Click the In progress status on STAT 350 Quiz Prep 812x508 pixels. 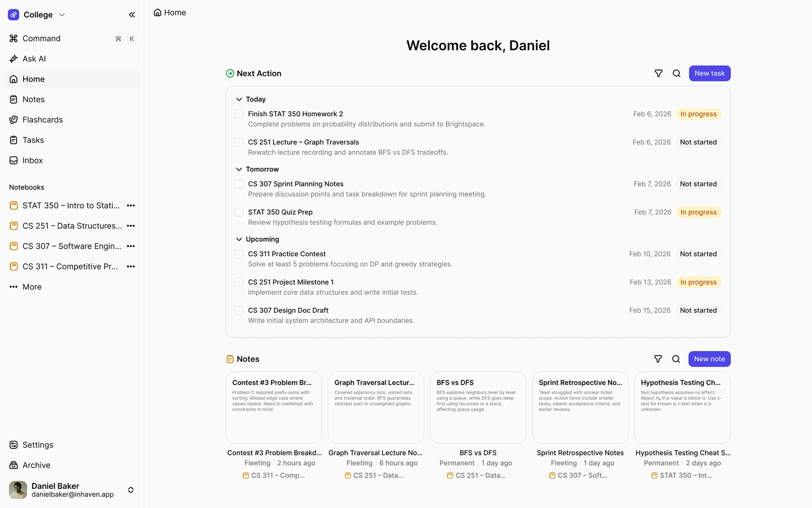[698, 212]
